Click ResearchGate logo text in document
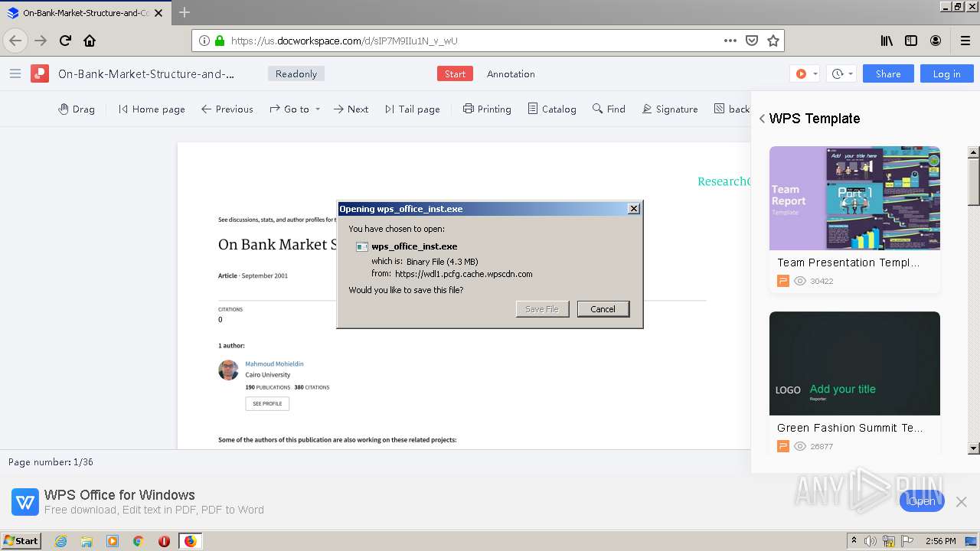Screen dimensions: 980x551 click(x=724, y=181)
